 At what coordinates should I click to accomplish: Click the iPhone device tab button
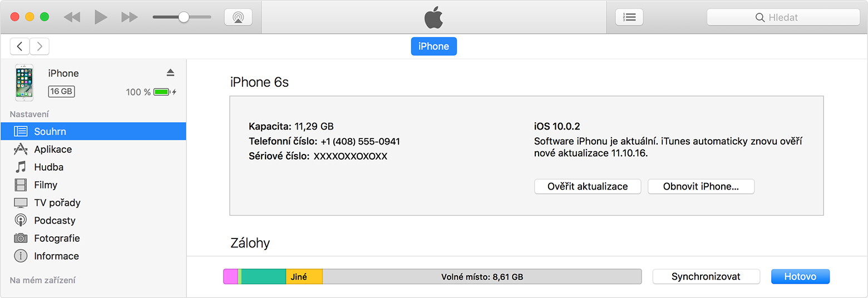pos(434,47)
